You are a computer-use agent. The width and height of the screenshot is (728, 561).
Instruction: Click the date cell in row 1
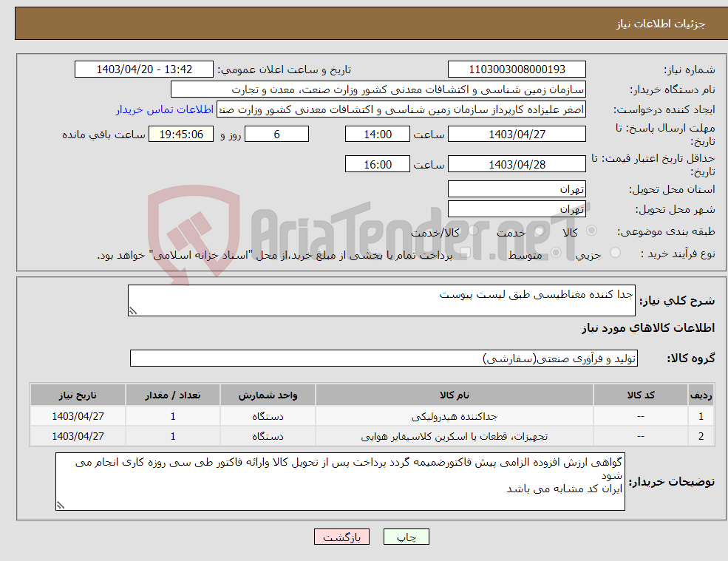[x=78, y=416]
